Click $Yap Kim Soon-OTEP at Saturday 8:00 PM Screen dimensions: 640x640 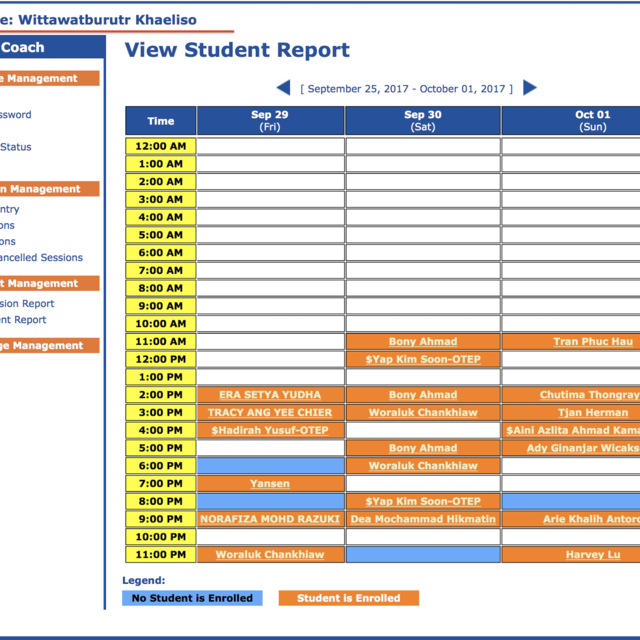point(423,501)
